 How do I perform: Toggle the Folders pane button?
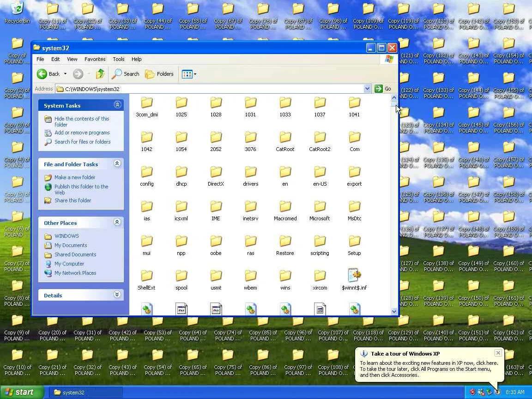pyautogui.click(x=159, y=74)
